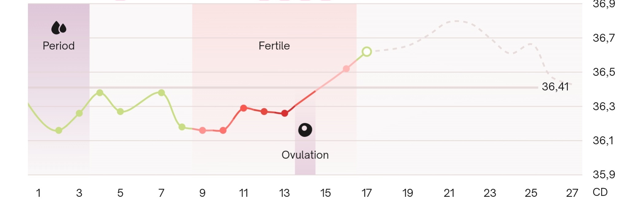
Task: Click the black Ovulation egg icon
Action: [305, 130]
